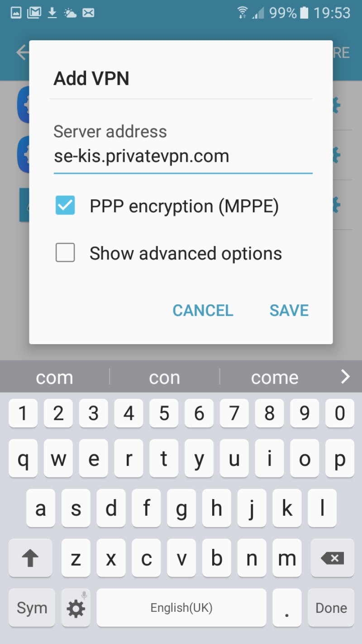Tap the Gmail notification icon

pyautogui.click(x=34, y=13)
